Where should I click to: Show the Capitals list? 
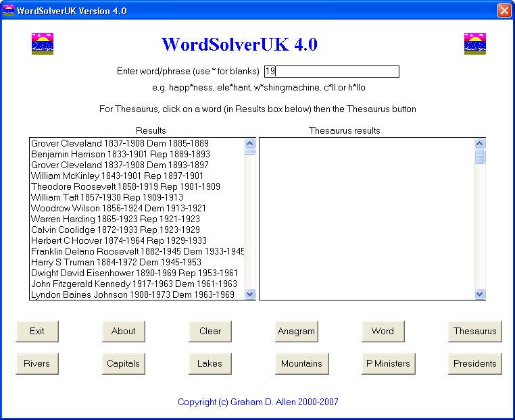(x=124, y=363)
